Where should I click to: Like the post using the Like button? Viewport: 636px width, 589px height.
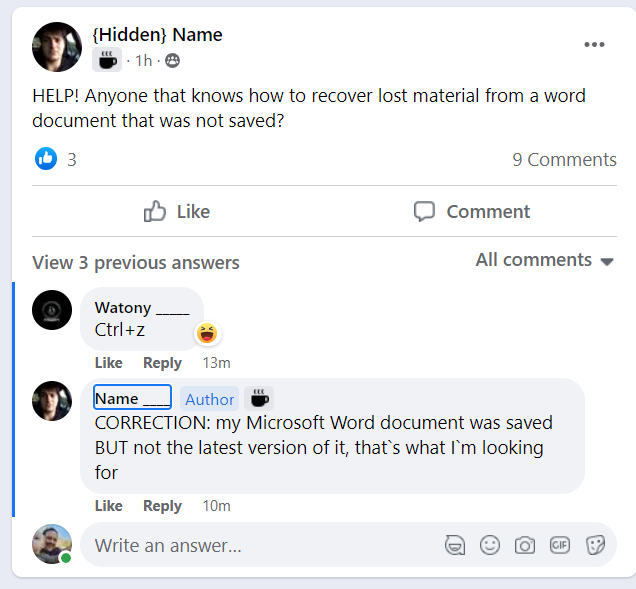tap(177, 211)
